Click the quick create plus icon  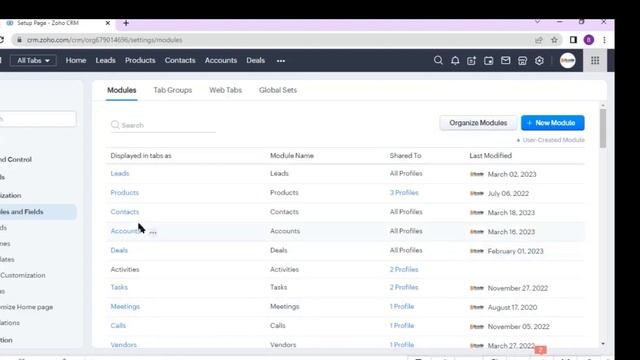(471, 60)
